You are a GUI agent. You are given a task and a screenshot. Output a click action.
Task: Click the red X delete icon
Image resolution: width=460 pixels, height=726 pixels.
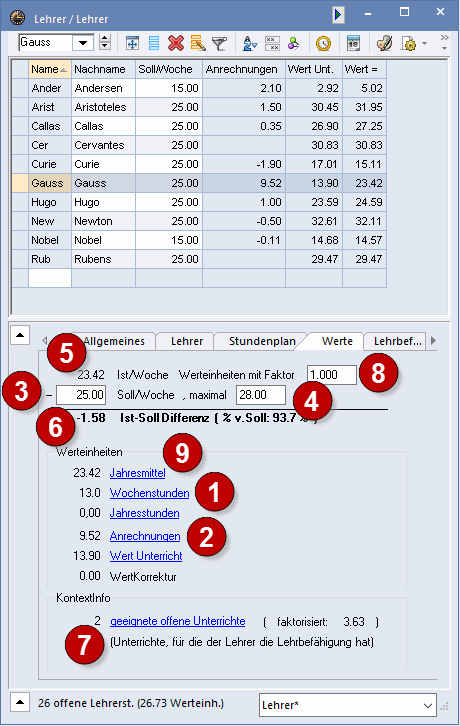[x=176, y=43]
